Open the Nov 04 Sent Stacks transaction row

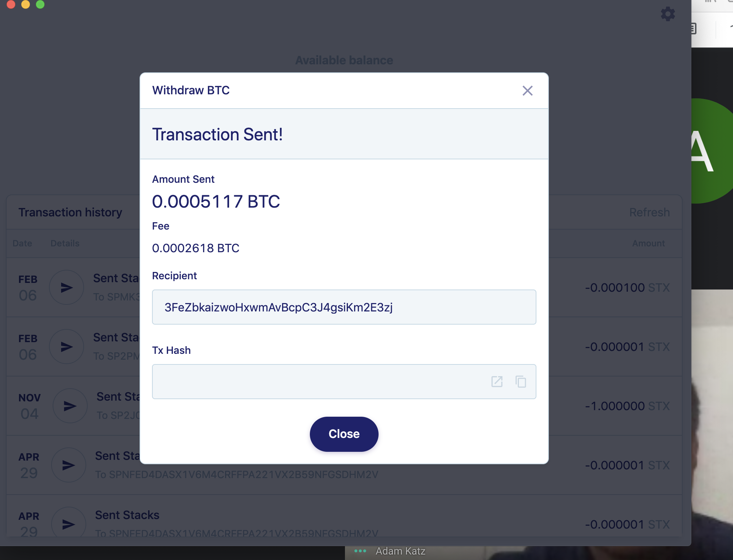117,397
